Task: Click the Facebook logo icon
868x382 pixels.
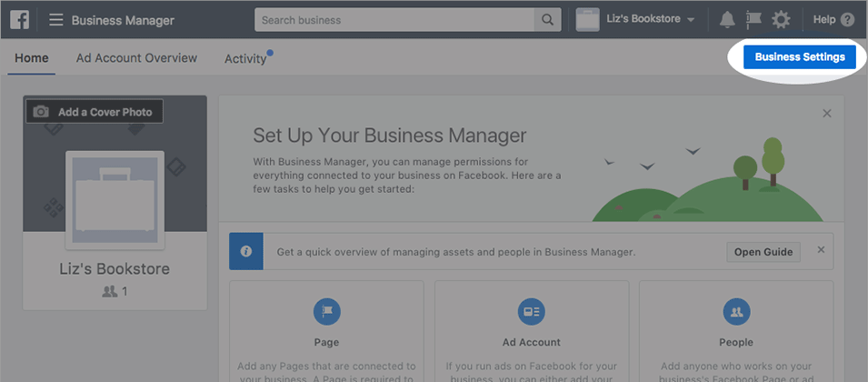Action: tap(19, 21)
